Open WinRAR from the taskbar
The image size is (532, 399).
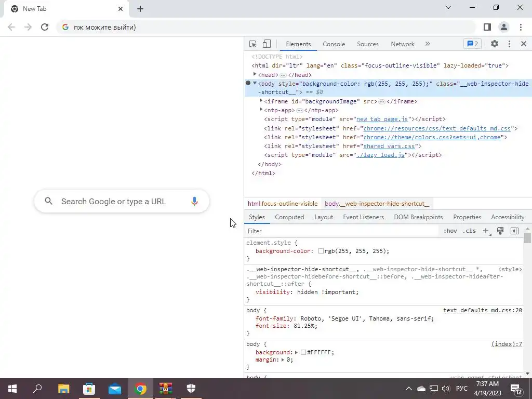coord(166,389)
